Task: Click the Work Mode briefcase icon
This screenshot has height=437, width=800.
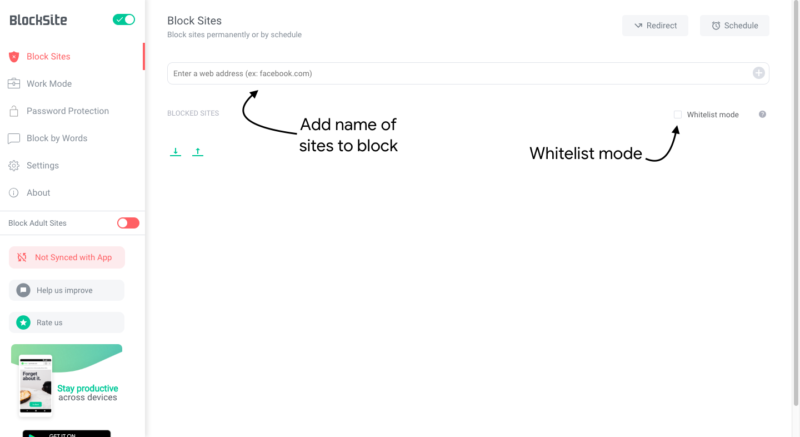Action: coord(14,84)
